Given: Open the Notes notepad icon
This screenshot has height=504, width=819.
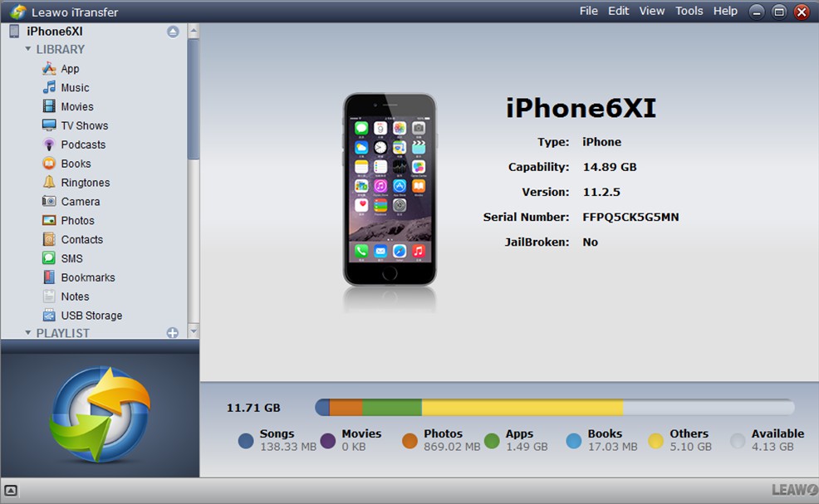Looking at the screenshot, I should click(x=49, y=296).
